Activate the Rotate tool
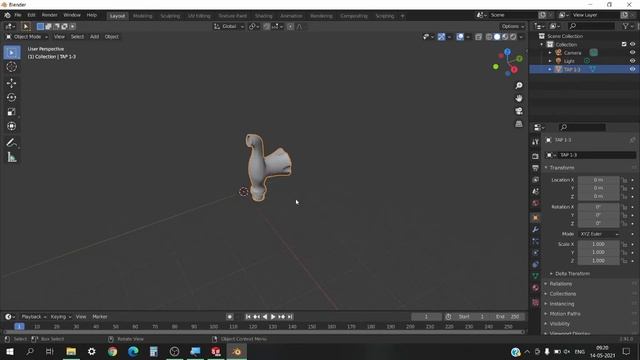640x360 pixels. coord(11,97)
